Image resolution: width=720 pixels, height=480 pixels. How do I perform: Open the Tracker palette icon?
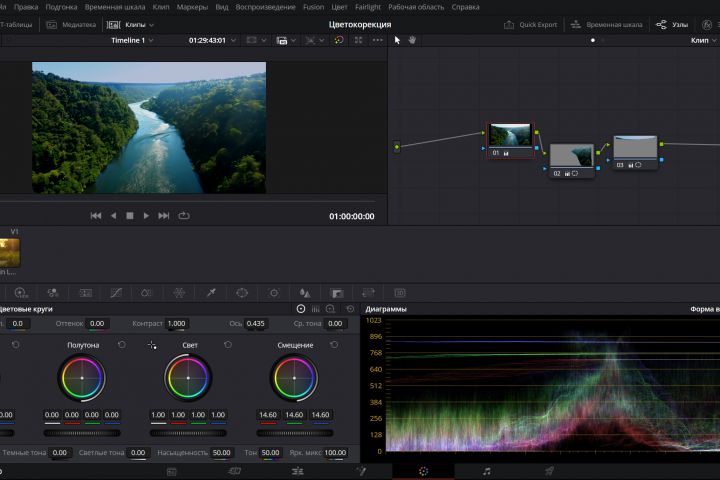[273, 293]
